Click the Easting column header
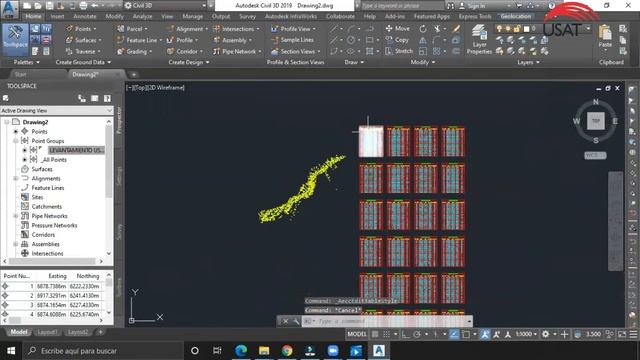Image resolution: width=640 pixels, height=360 pixels. click(57, 276)
